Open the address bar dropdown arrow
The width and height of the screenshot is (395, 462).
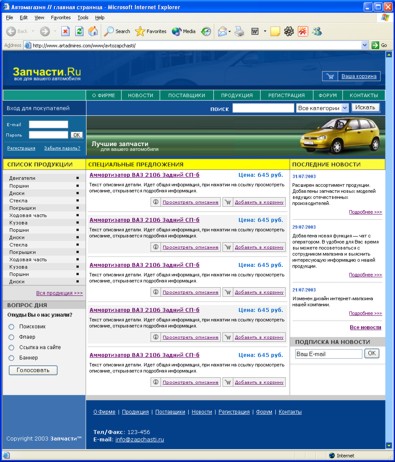point(365,45)
